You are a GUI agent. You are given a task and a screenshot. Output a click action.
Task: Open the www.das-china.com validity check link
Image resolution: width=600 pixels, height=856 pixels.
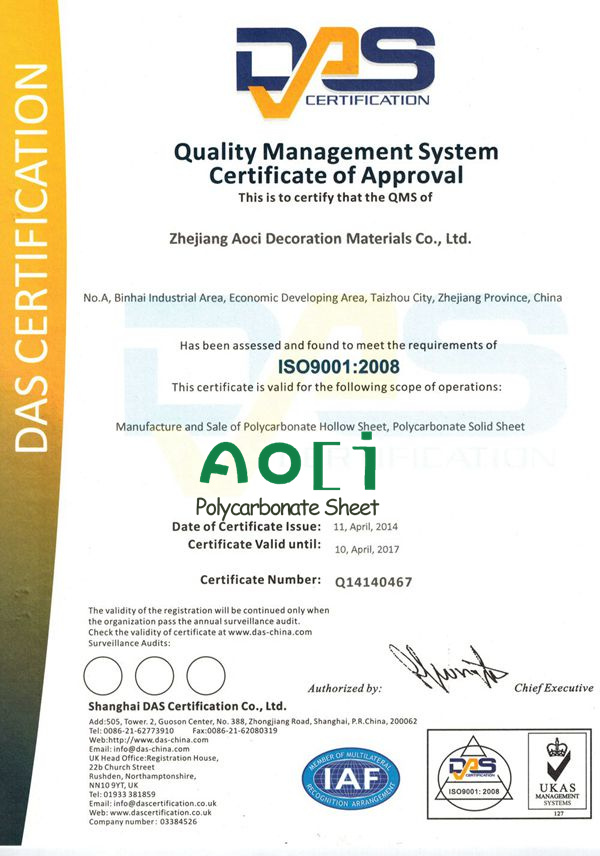270,632
